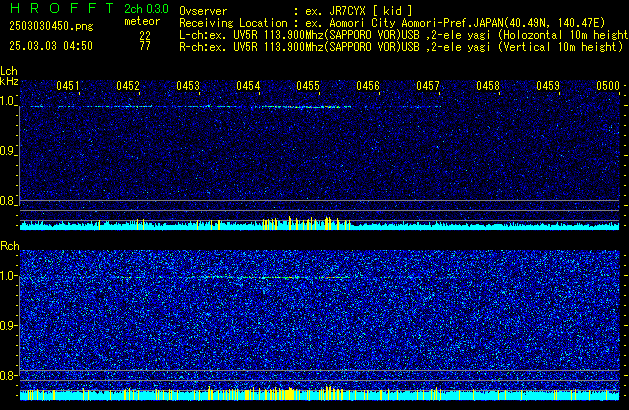
Task: Click the file name 2503030450.png
Action: point(51,26)
